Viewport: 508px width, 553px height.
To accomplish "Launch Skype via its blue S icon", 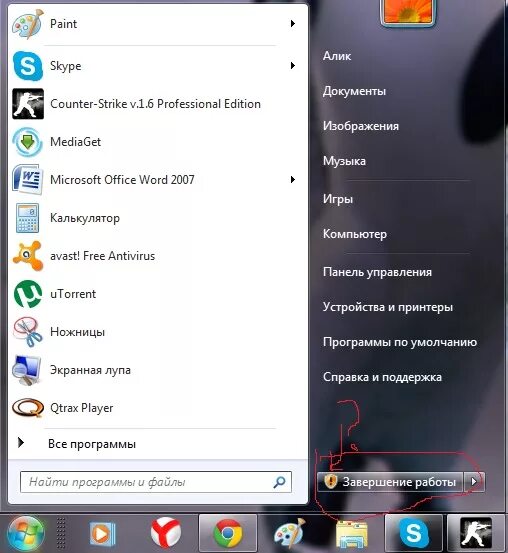I will point(28,66).
